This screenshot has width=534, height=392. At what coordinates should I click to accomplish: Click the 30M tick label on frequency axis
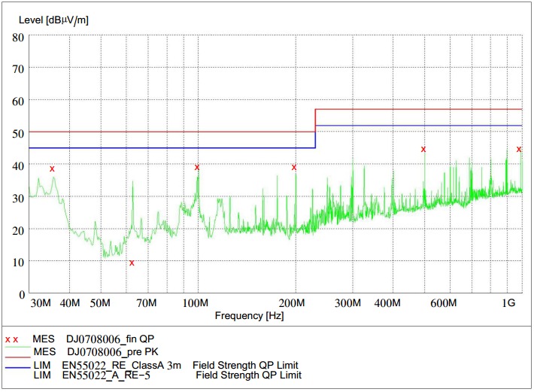click(40, 303)
